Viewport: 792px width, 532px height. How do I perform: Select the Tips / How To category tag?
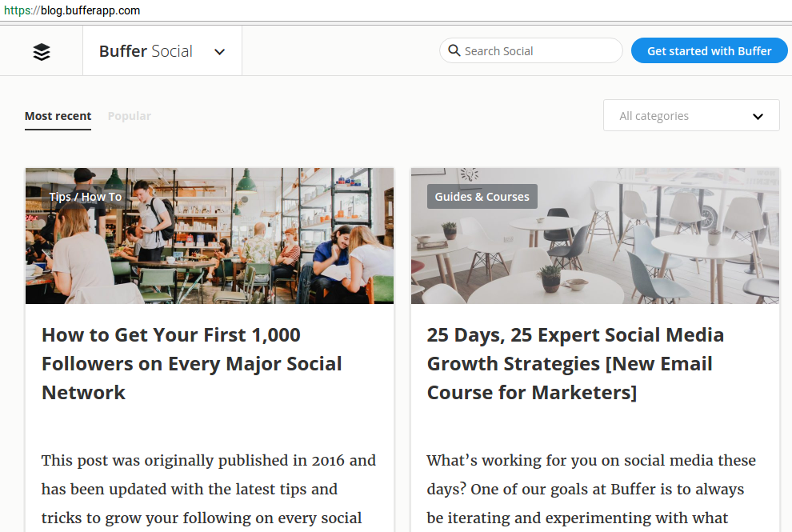[86, 196]
